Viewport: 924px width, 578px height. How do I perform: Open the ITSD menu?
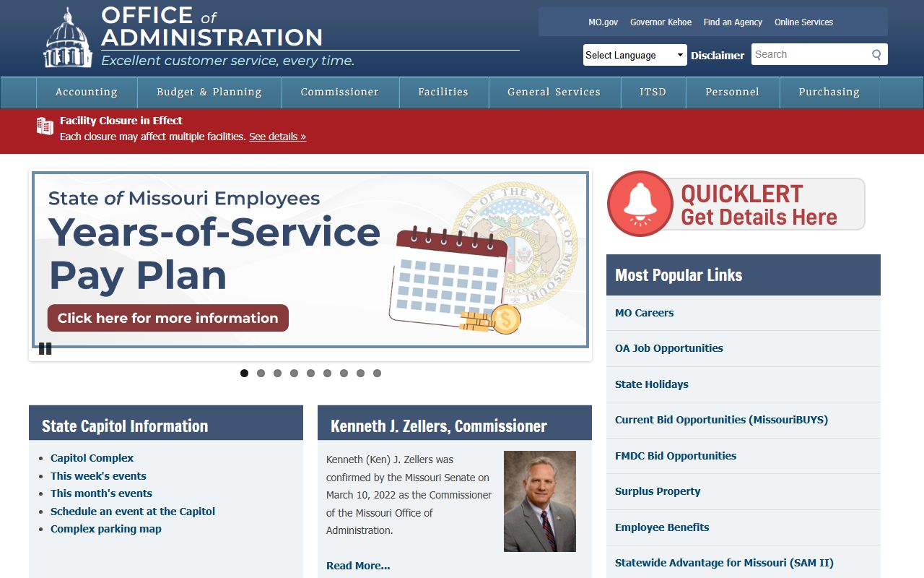pos(653,92)
